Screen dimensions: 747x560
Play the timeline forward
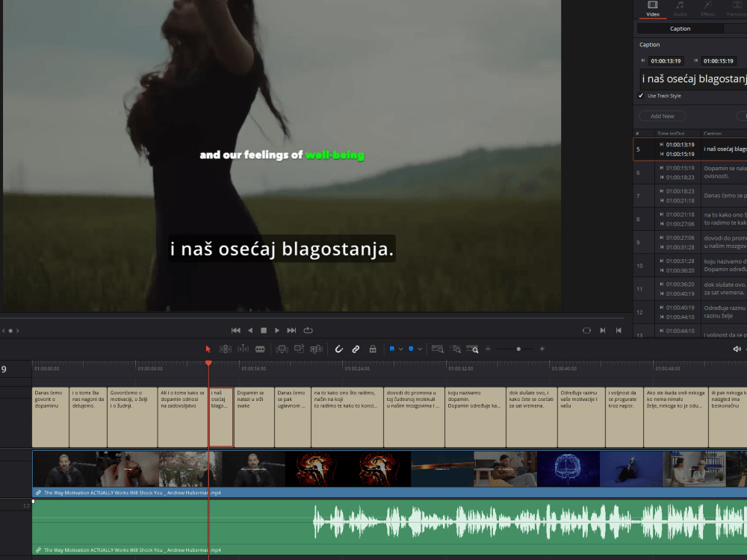pyautogui.click(x=277, y=331)
